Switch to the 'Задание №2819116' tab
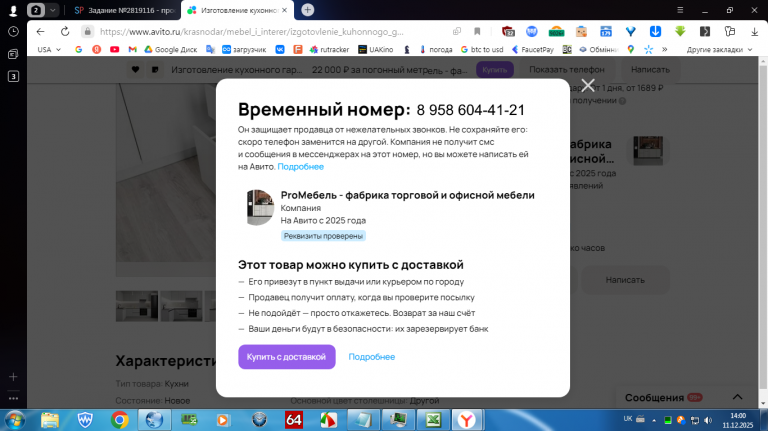 tap(125, 10)
